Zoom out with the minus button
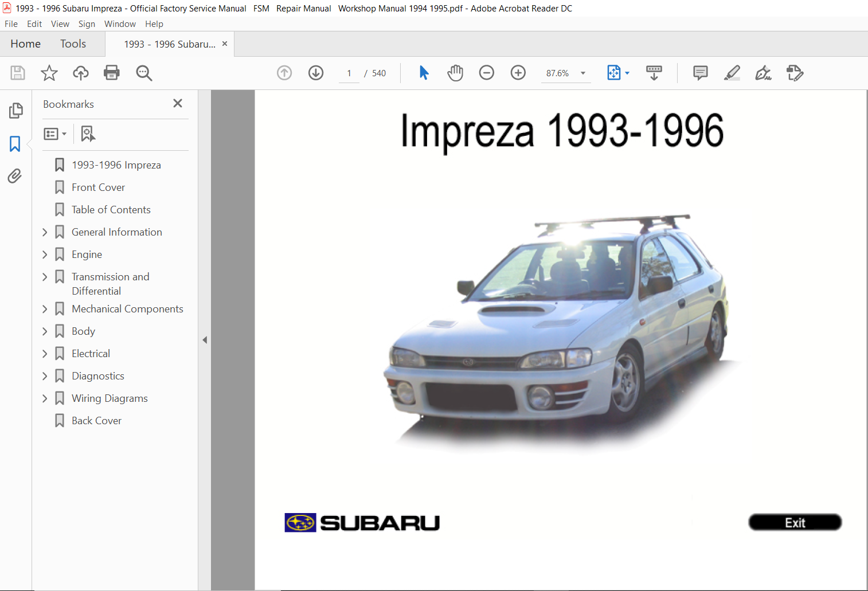The image size is (868, 591). [x=487, y=73]
